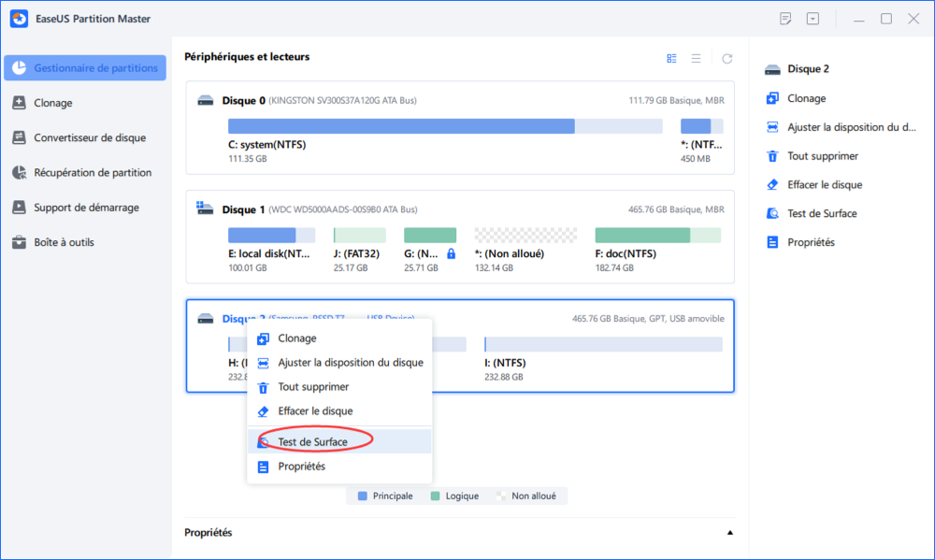Open Convertisseur de disque in sidebar
This screenshot has height=560, width=935.
(89, 137)
